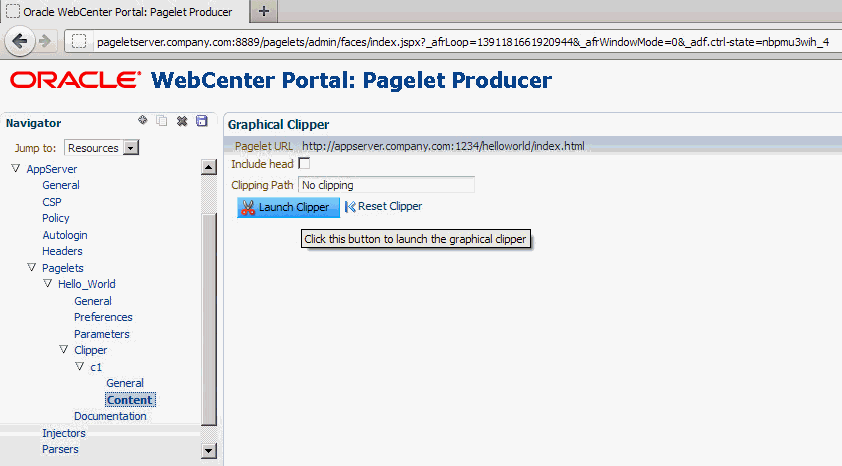Click the delete X icon in Navigator
The height and width of the screenshot is (466, 842).
coord(182,121)
